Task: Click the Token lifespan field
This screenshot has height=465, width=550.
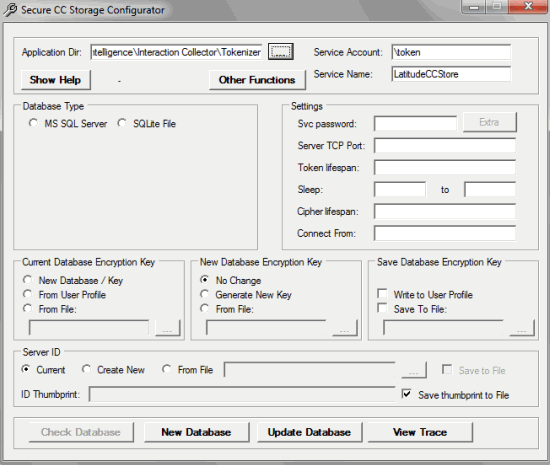Action: [445, 167]
